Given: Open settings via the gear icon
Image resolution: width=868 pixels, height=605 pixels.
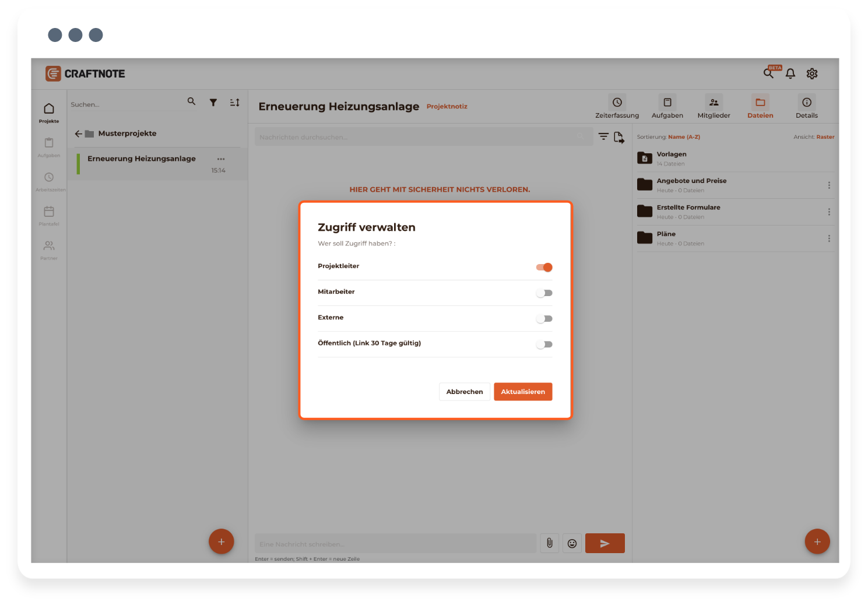Looking at the screenshot, I should coord(811,73).
